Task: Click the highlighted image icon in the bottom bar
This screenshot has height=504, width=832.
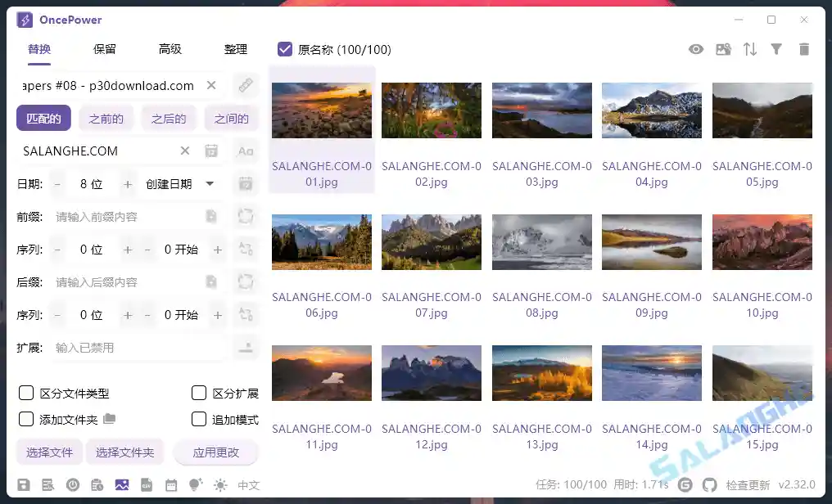Action: (123, 484)
